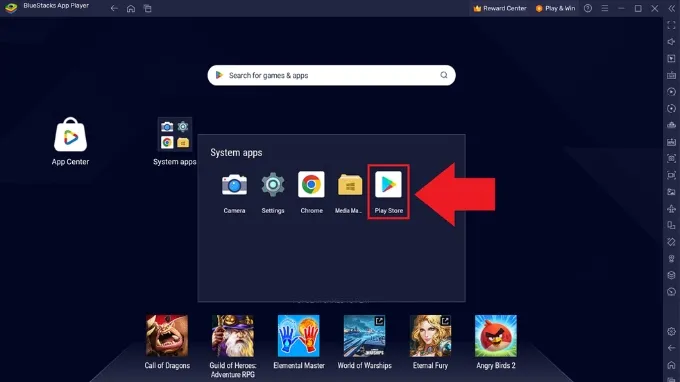Click the play circle icon in sidebar
This screenshot has height=382, width=680.
click(671, 92)
